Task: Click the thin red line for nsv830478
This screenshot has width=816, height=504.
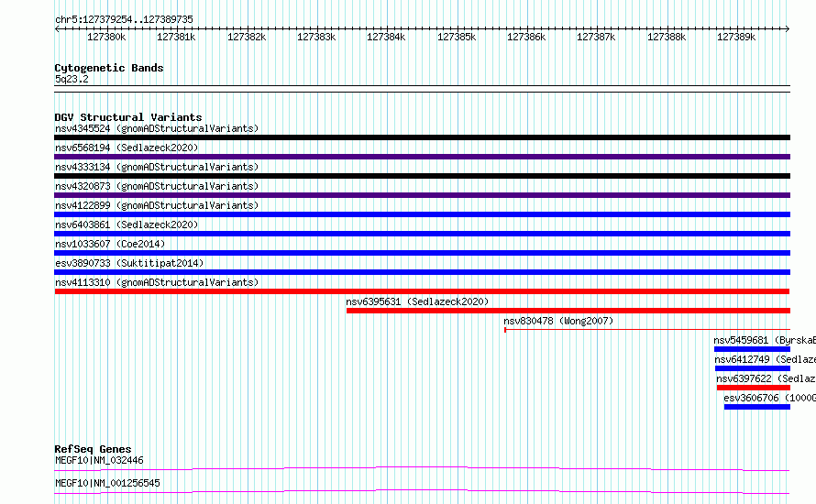Action: click(x=647, y=330)
